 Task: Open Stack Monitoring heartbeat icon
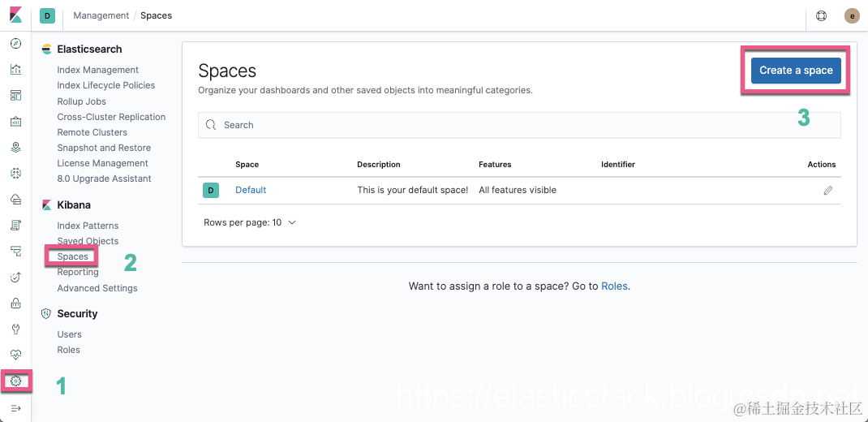[x=15, y=355]
